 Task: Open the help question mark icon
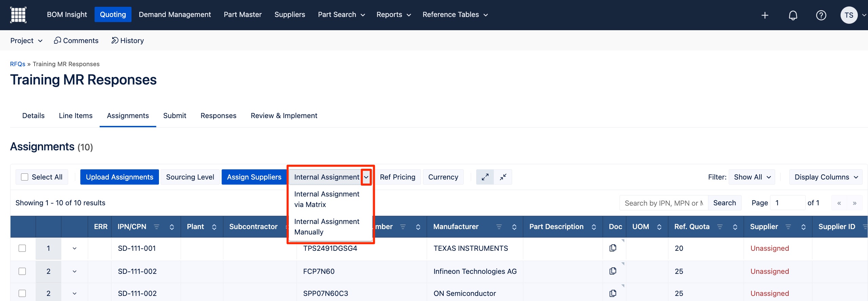pyautogui.click(x=821, y=15)
